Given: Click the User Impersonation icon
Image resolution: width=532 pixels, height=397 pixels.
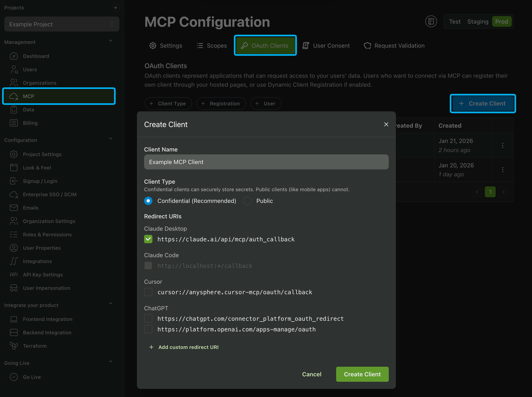Looking at the screenshot, I should 14,288.
